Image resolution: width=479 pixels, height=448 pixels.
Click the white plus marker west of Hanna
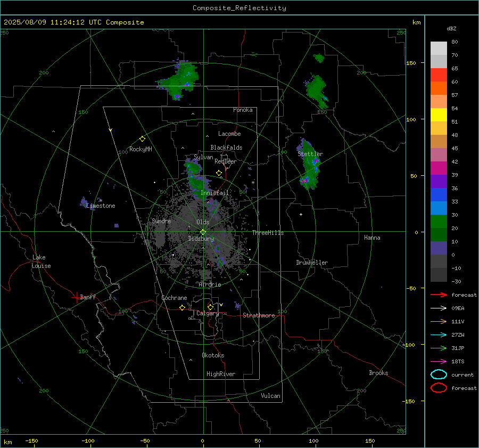pos(301,214)
